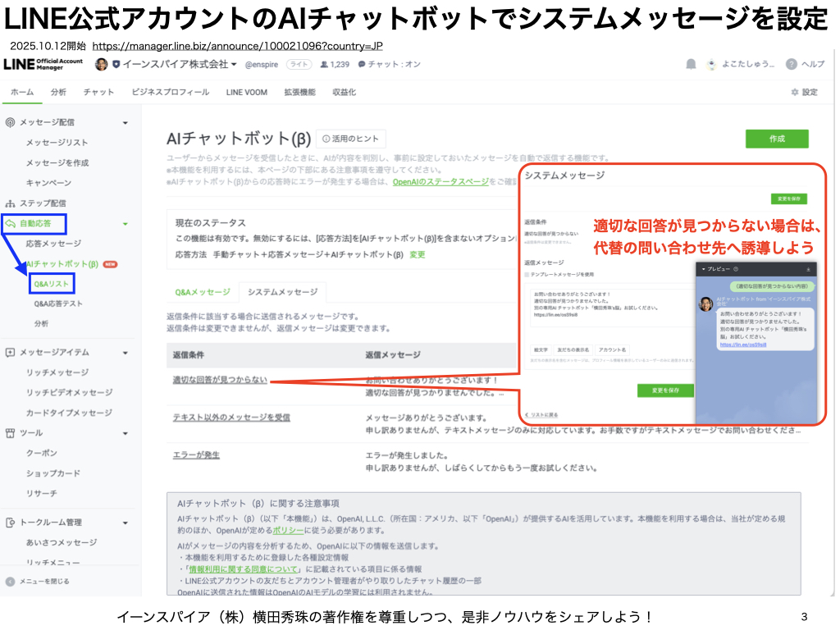Image resolution: width=840 pixels, height=630 pixels.
Task: Click the notification bell icon
Action: coord(691,64)
